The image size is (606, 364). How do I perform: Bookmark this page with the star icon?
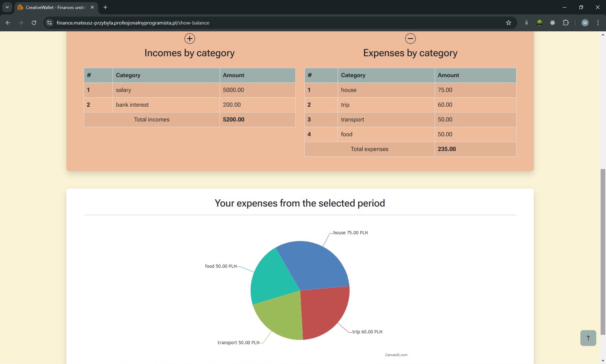[509, 23]
